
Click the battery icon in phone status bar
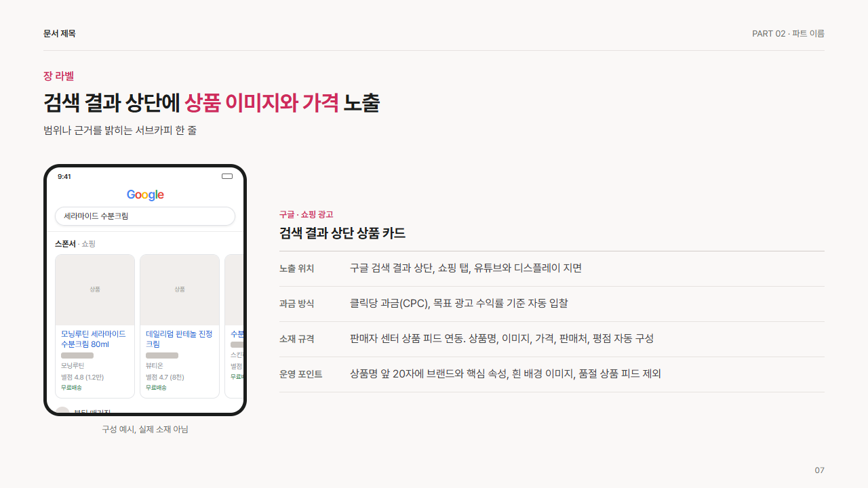pos(227,176)
